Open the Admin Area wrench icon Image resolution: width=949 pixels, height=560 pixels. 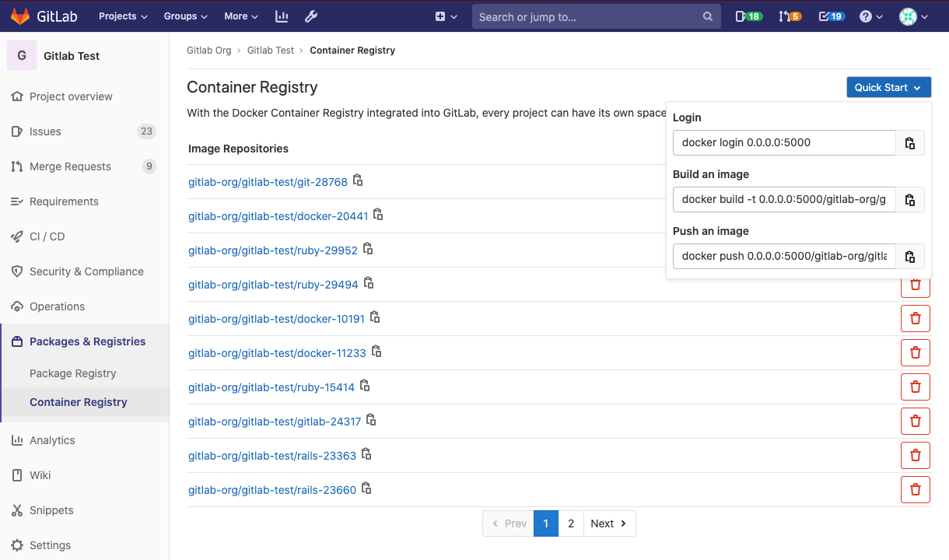tap(310, 16)
